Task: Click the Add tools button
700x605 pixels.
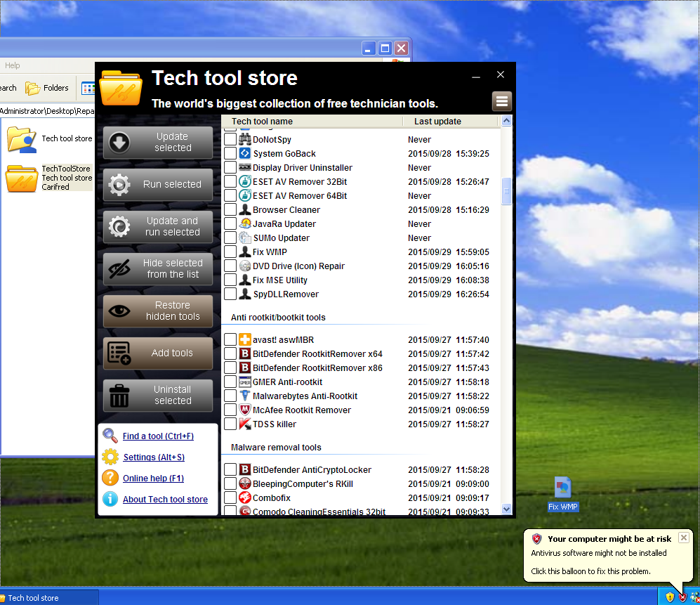Action: click(158, 353)
